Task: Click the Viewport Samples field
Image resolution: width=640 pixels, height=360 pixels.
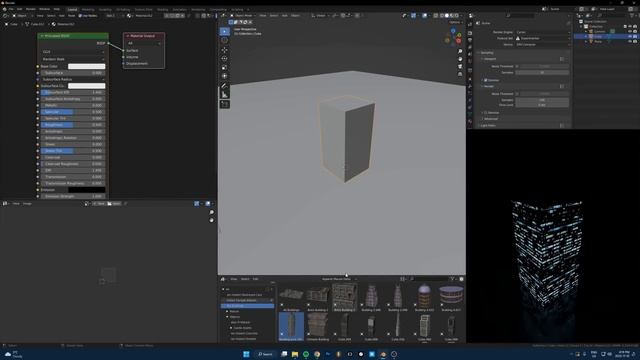Action: (x=542, y=72)
